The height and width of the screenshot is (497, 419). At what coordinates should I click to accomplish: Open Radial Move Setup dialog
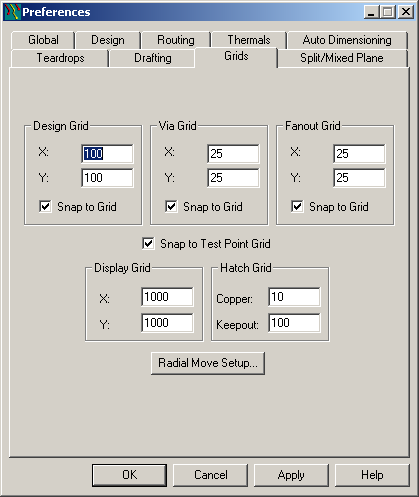(208, 363)
